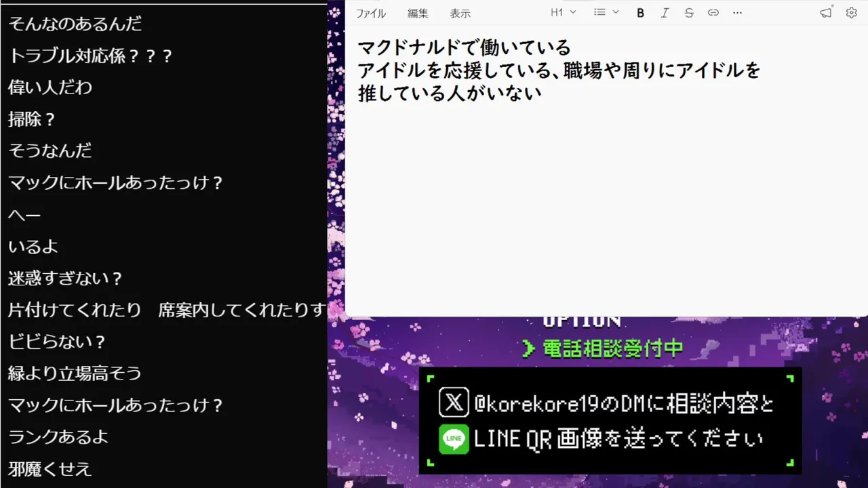This screenshot has width=868, height=488.
Task: Insert a hyperlink with the link icon
Action: [713, 12]
